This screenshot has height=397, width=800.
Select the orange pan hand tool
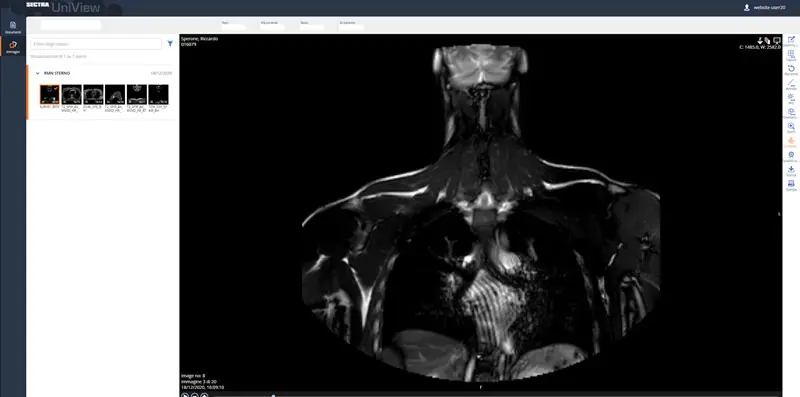791,141
